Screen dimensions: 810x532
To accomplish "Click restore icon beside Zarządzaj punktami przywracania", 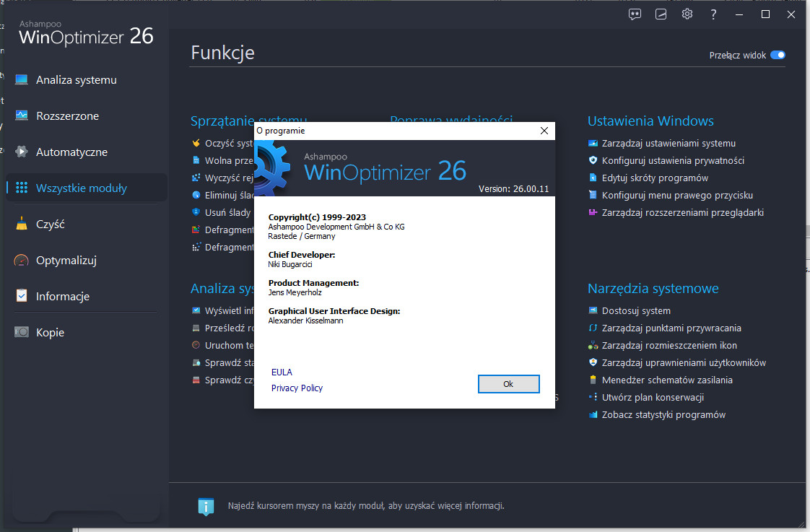I will [593, 328].
